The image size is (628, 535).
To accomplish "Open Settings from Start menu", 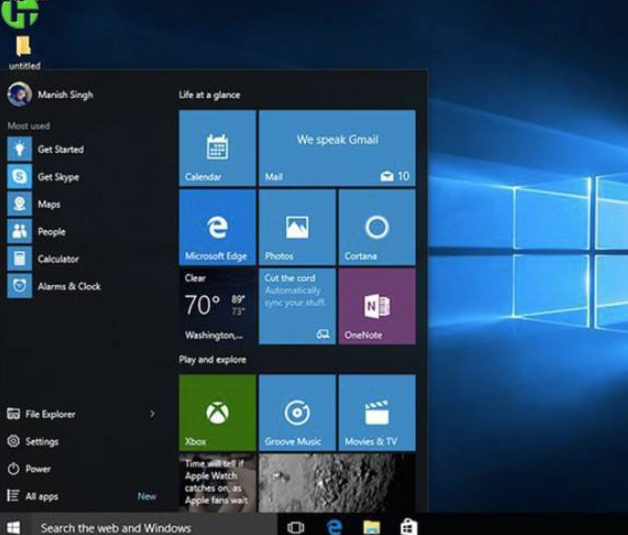I will (x=41, y=441).
